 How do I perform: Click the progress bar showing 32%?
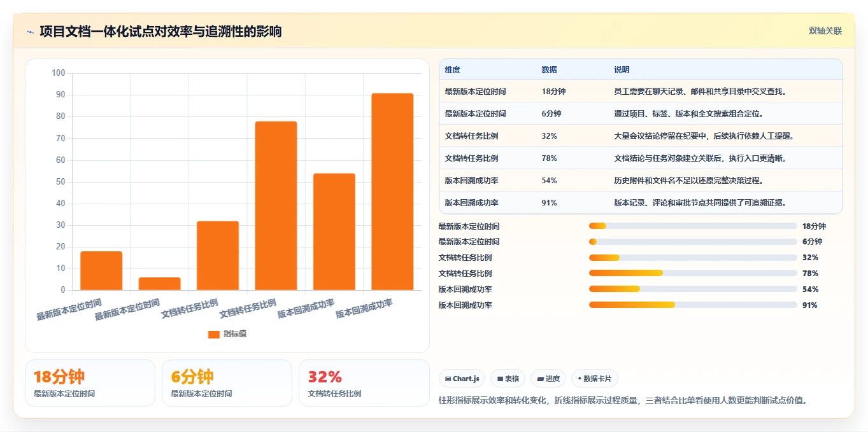coord(693,258)
